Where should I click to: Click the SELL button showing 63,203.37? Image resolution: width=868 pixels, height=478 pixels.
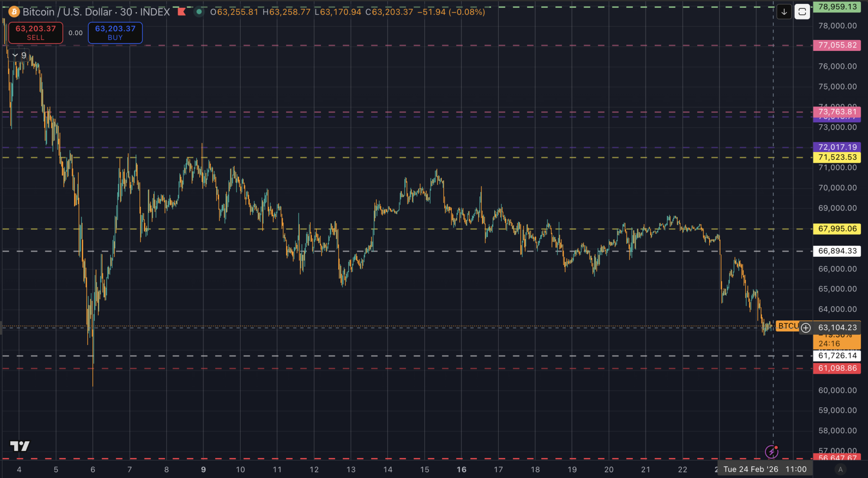(36, 32)
